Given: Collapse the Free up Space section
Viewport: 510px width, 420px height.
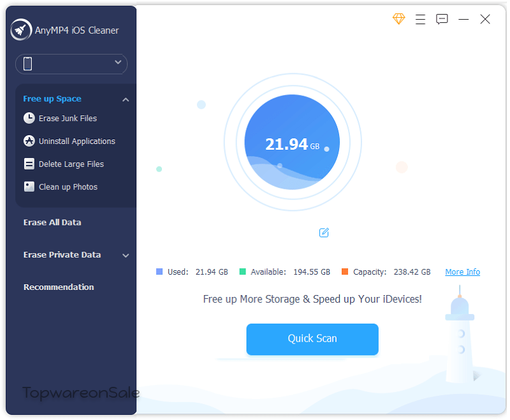Looking at the screenshot, I should coord(126,99).
